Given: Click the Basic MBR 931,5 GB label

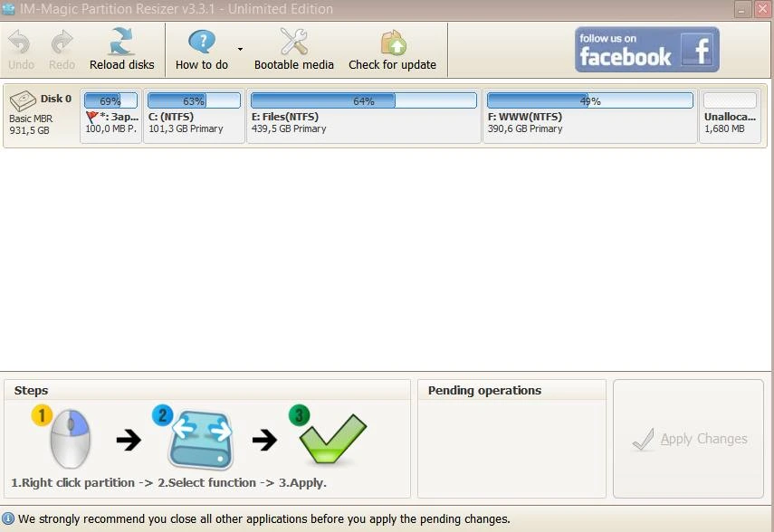Looking at the screenshot, I should [31, 124].
